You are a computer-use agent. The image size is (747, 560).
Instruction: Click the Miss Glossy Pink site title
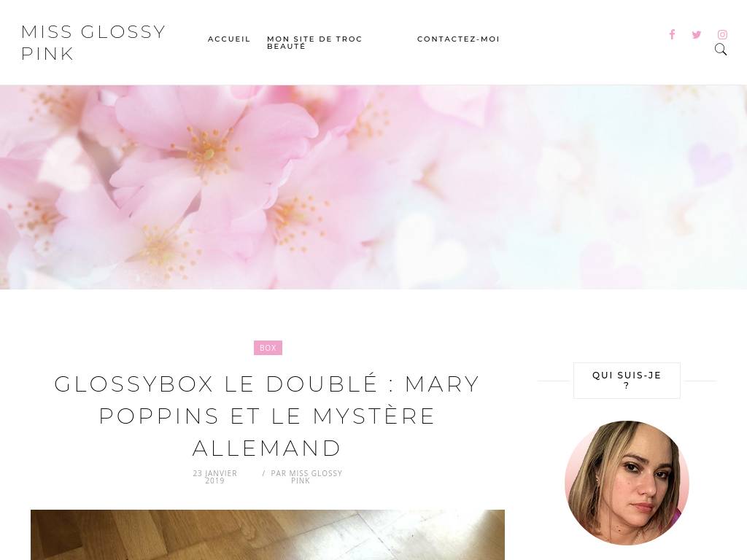(93, 42)
